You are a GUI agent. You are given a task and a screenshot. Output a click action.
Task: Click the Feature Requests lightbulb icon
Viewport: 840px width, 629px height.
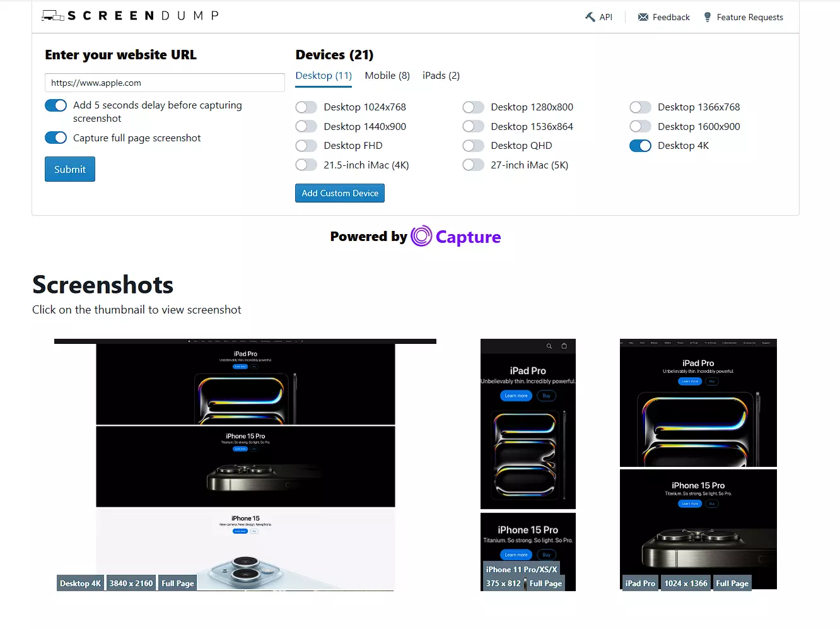tap(707, 17)
